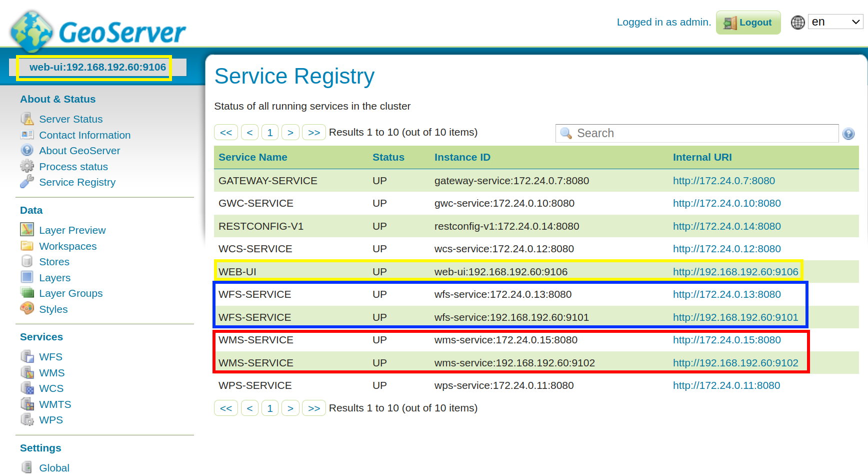The image size is (868, 474).
Task: Sort table by Status column header
Action: click(388, 157)
